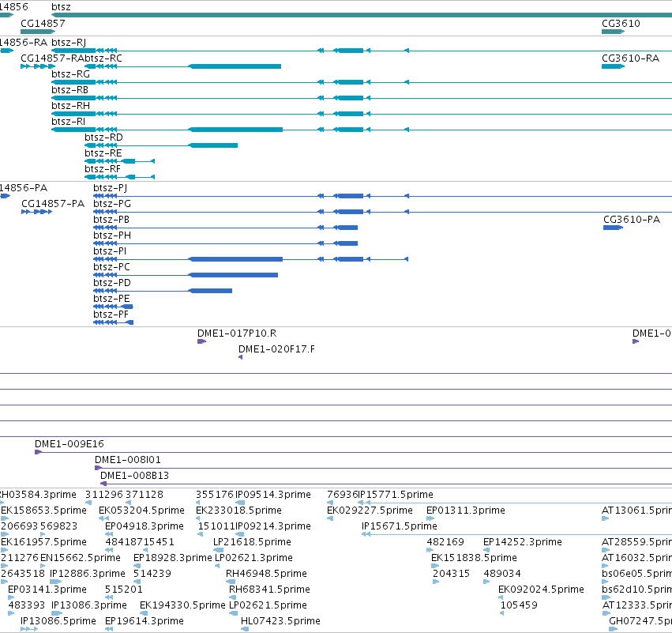Select the LP21618.5prime EST label
The image size is (672, 633).
(253, 542)
